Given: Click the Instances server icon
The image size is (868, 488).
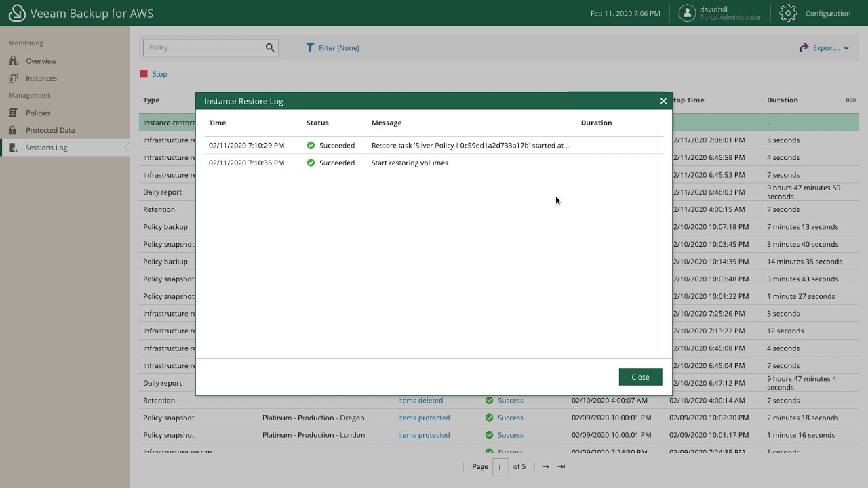Looking at the screenshot, I should [x=13, y=79].
